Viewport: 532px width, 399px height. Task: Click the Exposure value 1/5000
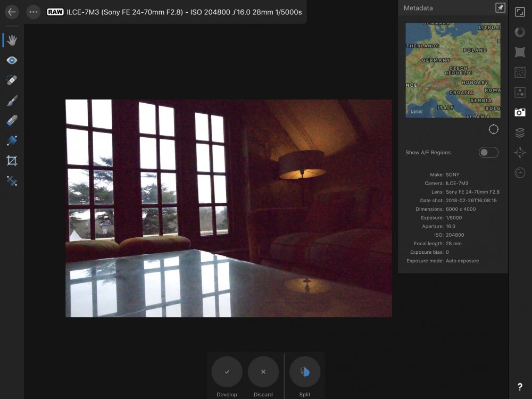click(x=454, y=218)
